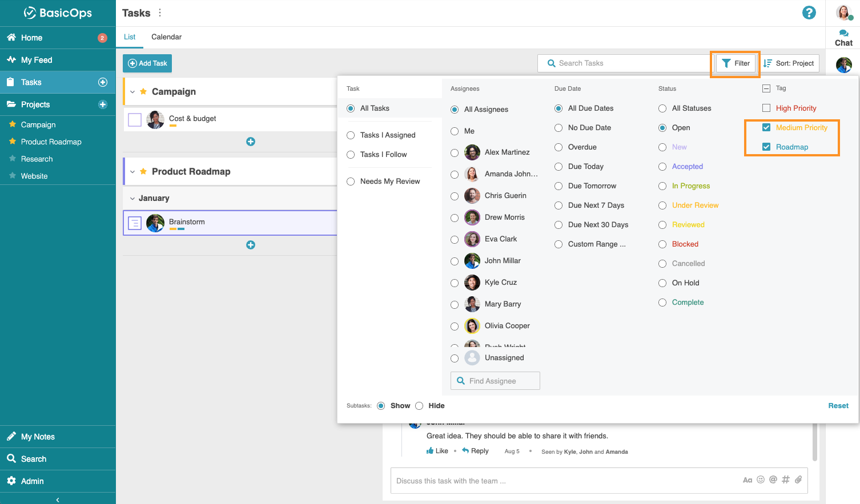Screen dimensions: 860x504
Task: Collapse the January section chevron
Action: 132,199
